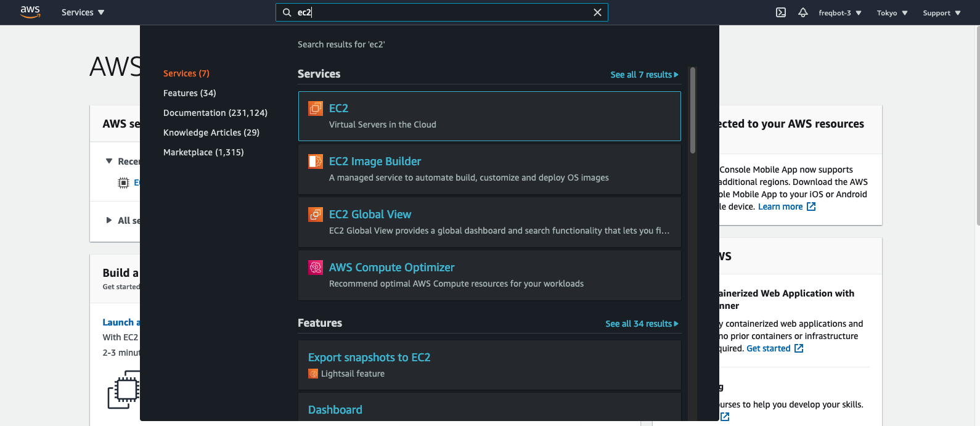
Task: Open the AWS logo home link
Action: (30, 12)
